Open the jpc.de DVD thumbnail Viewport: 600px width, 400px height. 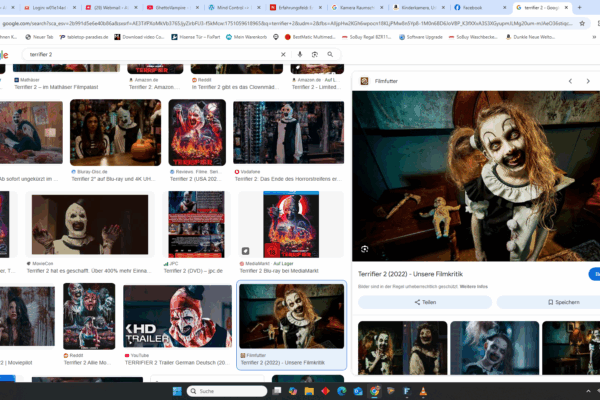click(196, 224)
